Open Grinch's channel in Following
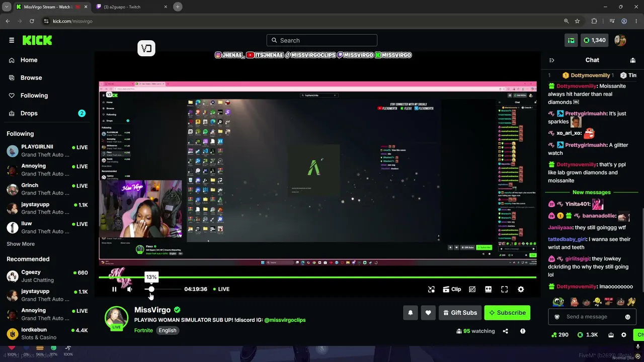644x362 pixels. click(47, 189)
